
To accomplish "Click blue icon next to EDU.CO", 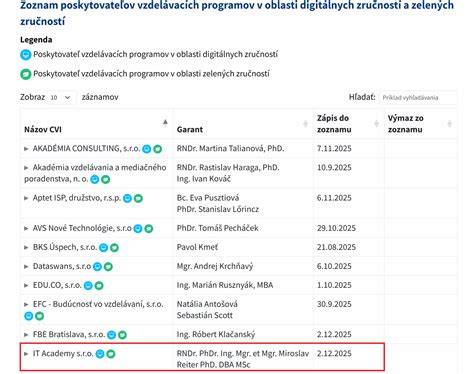I will pyautogui.click(x=88, y=286).
